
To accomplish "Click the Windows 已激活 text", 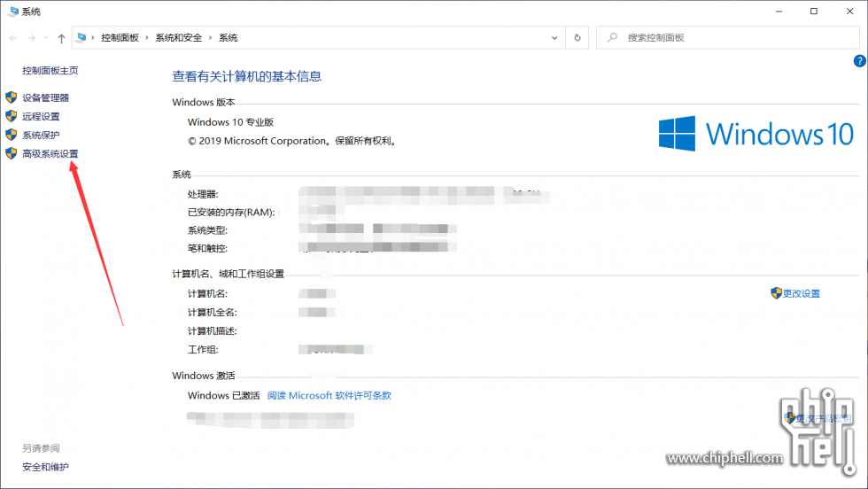I will (223, 395).
